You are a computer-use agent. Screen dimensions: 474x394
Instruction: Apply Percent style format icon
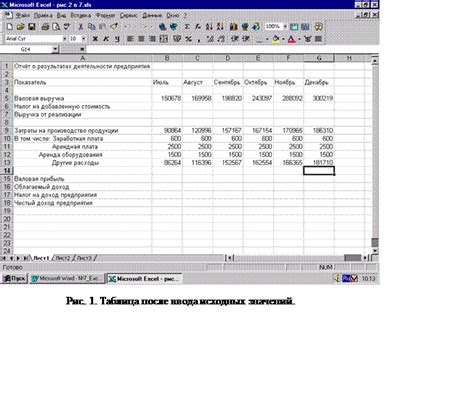pos(188,39)
